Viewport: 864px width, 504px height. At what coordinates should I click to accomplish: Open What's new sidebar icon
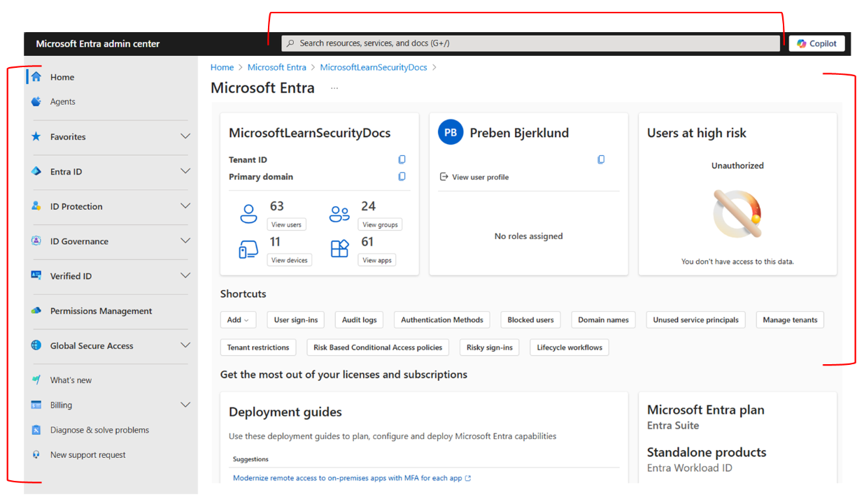36,380
